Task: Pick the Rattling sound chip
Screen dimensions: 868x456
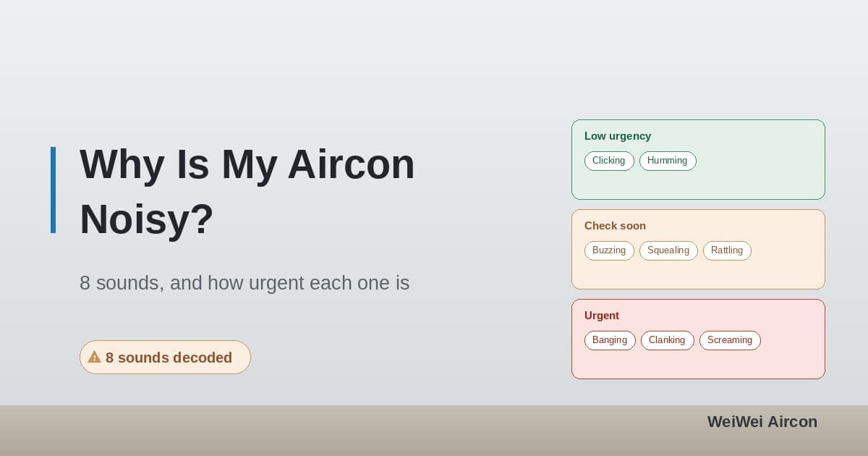Action: (x=727, y=250)
